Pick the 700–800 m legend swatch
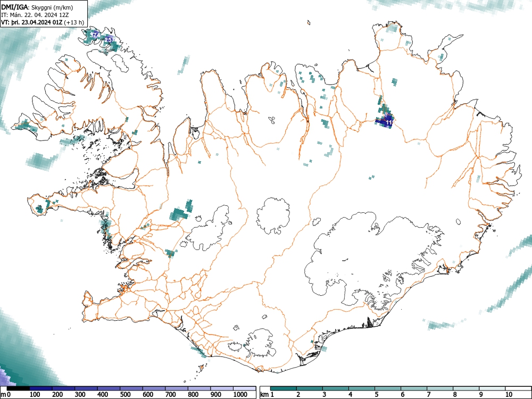Image resolution: width=532 pixels, height=399 pixels. point(177,388)
